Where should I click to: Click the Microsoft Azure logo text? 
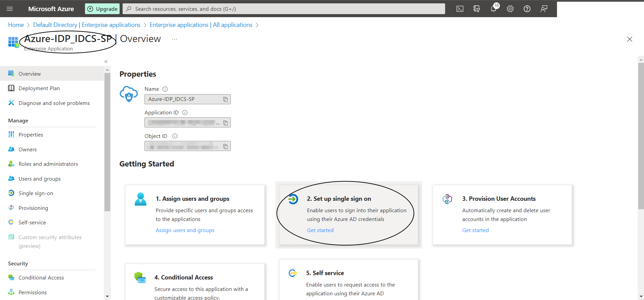pyautogui.click(x=51, y=9)
